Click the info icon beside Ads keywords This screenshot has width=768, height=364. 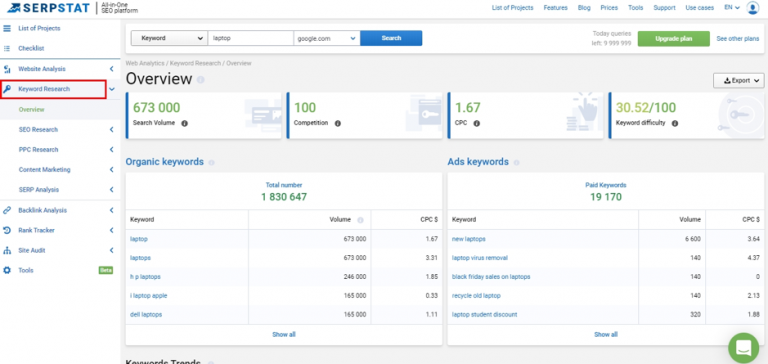click(516, 162)
